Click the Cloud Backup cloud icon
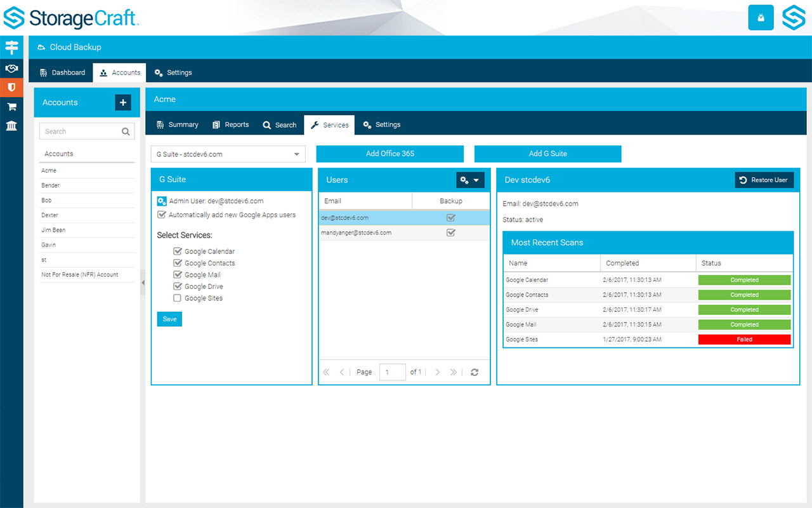This screenshot has width=812, height=508. coord(41,48)
